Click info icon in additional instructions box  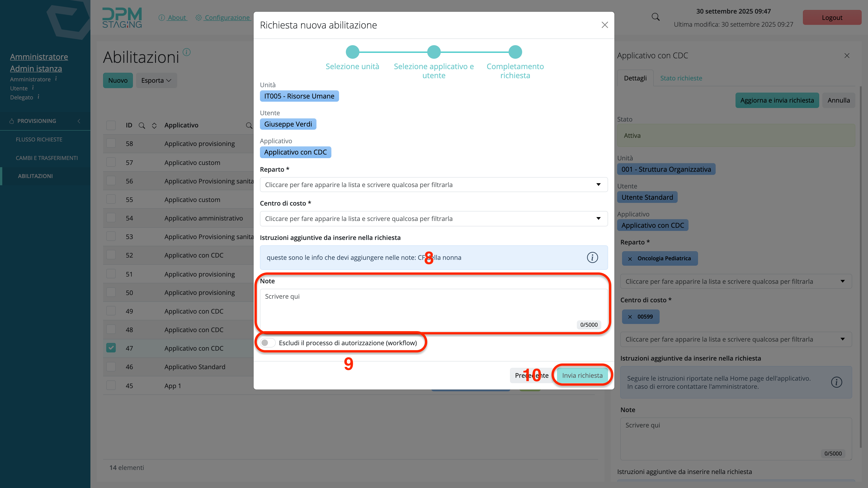[592, 257]
